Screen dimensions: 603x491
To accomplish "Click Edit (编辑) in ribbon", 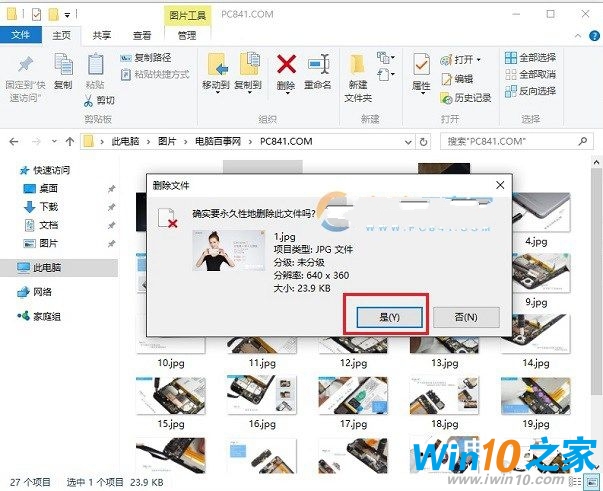I will (x=457, y=79).
